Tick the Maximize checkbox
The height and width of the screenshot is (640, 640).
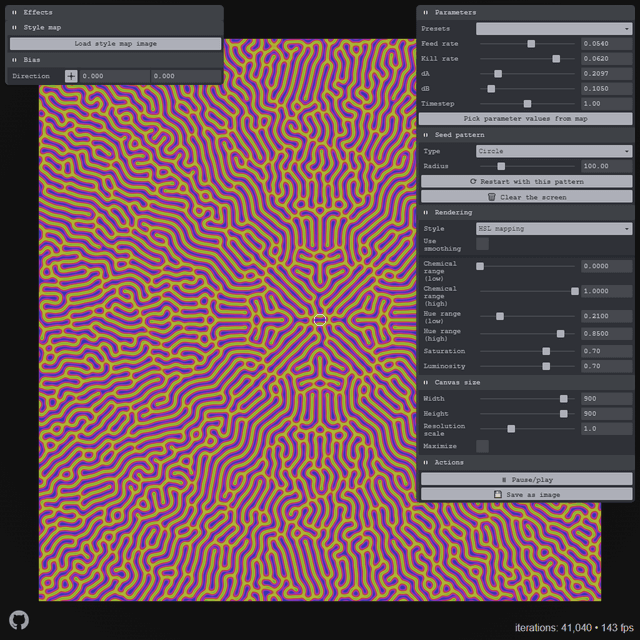click(x=482, y=446)
